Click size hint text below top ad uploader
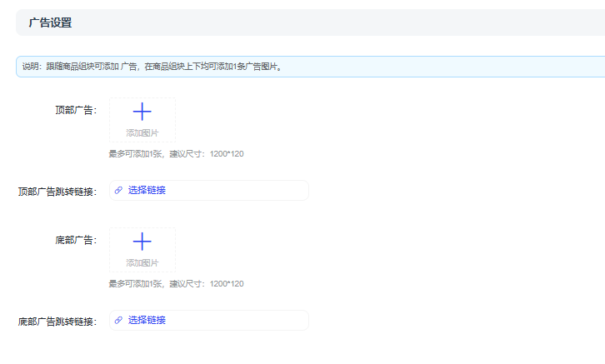Screen dimensions: 605x364 click(x=176, y=154)
